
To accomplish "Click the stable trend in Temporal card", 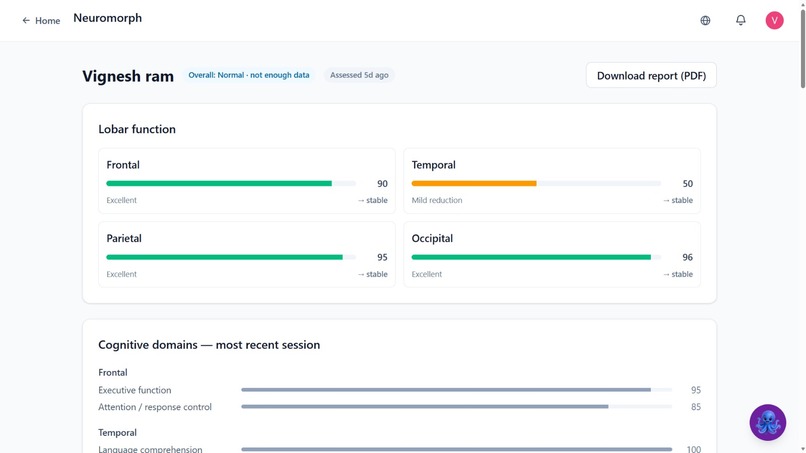I will (x=677, y=200).
